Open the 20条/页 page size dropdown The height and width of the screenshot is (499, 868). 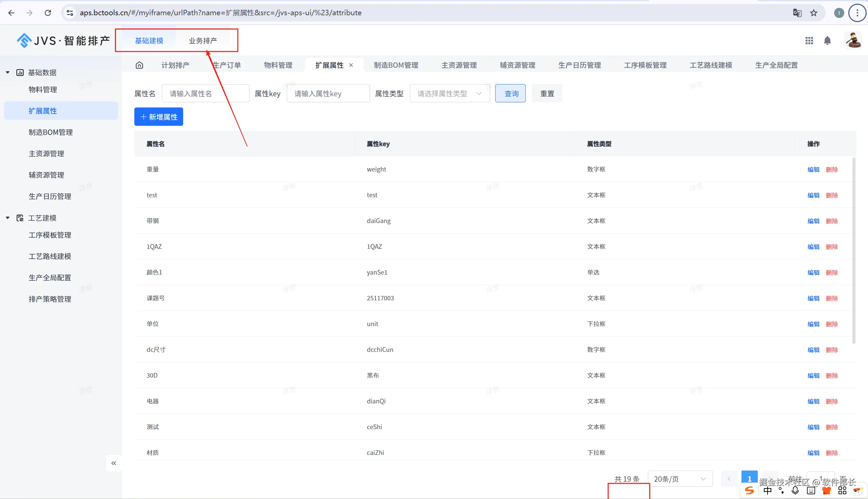tap(680, 479)
